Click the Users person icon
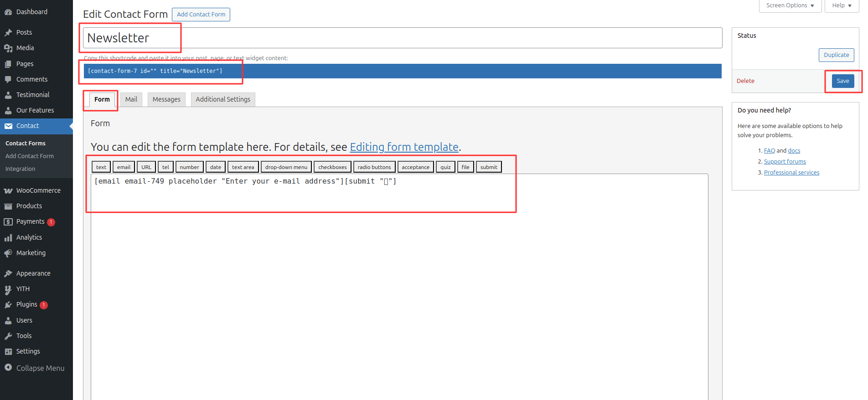This screenshot has height=400, width=868. (x=8, y=320)
